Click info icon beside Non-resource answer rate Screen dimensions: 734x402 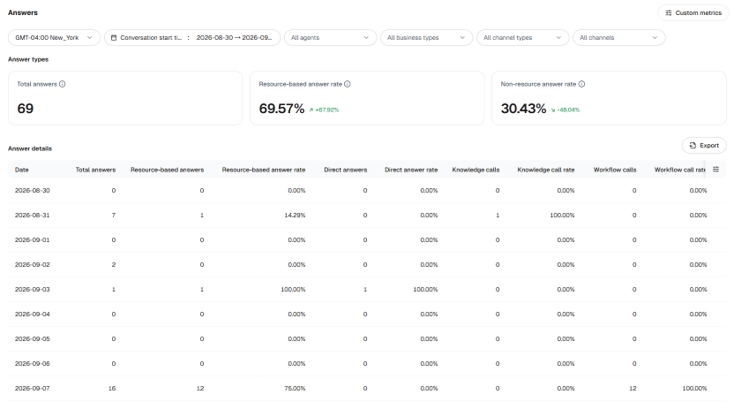[581, 84]
